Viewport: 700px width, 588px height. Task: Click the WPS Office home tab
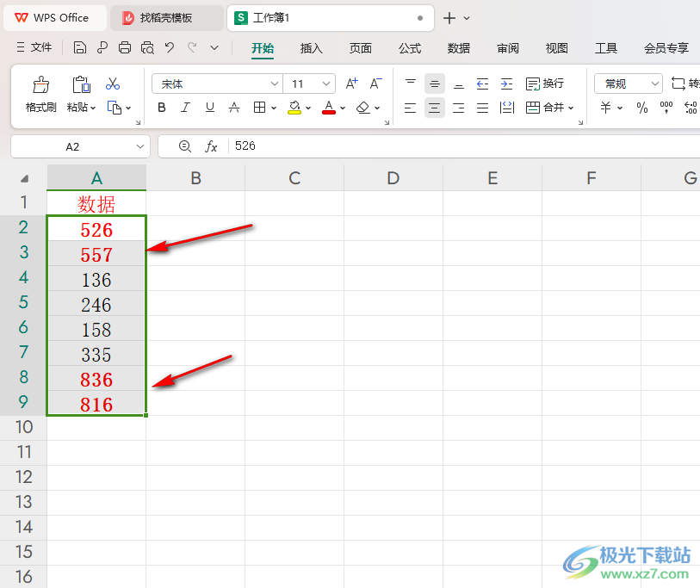55,18
